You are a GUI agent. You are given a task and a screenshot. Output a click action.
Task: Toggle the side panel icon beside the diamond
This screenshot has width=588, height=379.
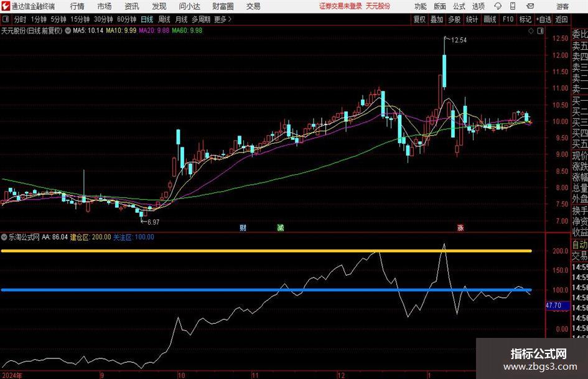[x=540, y=31]
